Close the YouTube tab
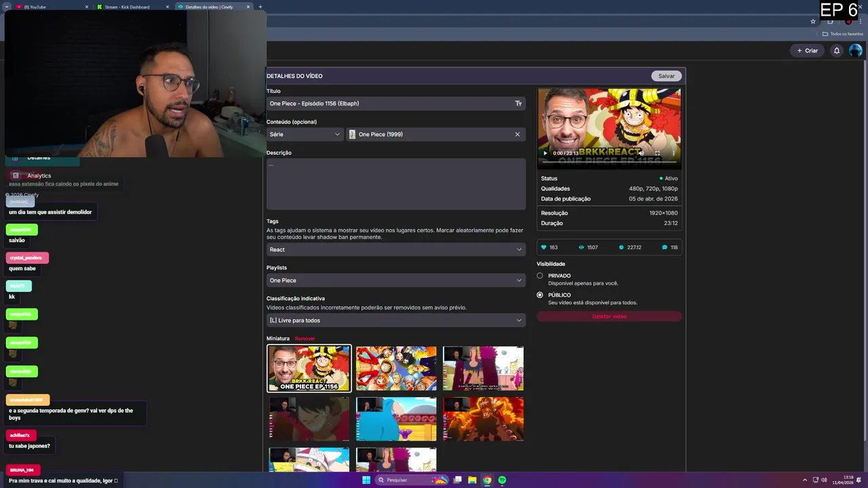This screenshot has height=488, width=868. (x=87, y=7)
